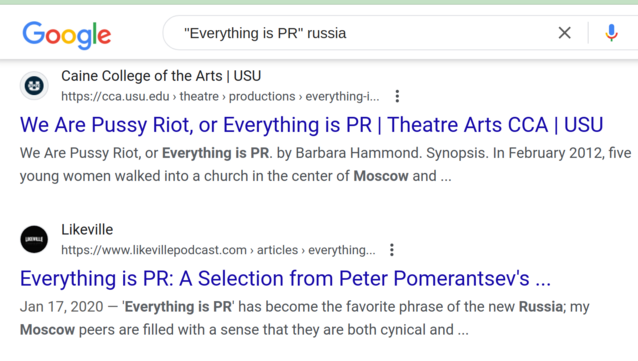Start voice search with microphone icon
638x361 pixels.
[x=611, y=33]
